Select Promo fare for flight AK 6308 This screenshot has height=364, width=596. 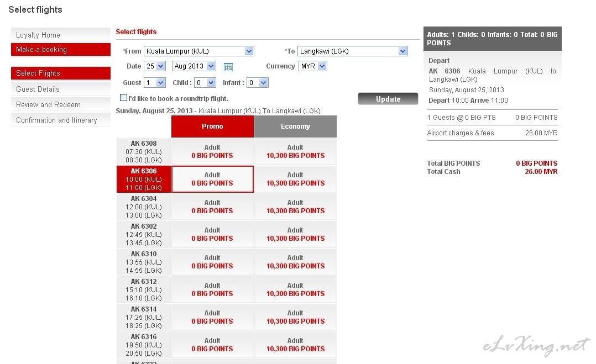coord(212,151)
